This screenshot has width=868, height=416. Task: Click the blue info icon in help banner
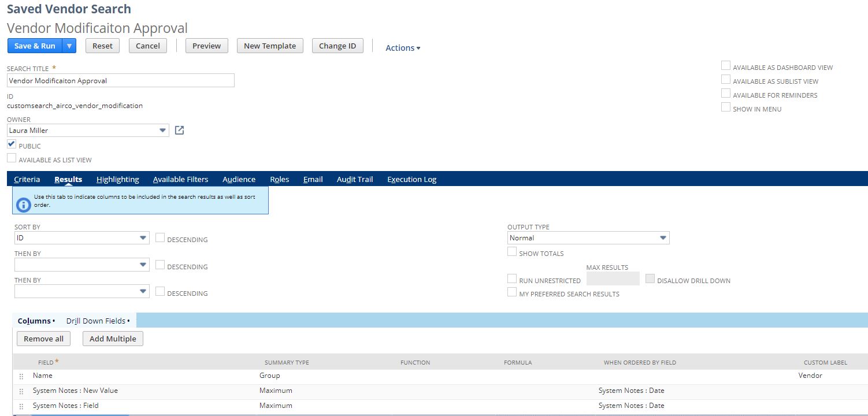[x=23, y=205]
